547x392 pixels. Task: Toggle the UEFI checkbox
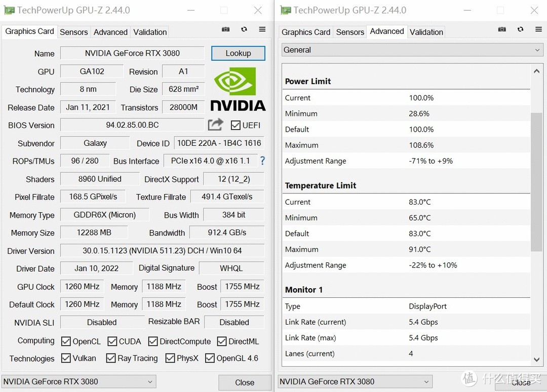[236, 125]
